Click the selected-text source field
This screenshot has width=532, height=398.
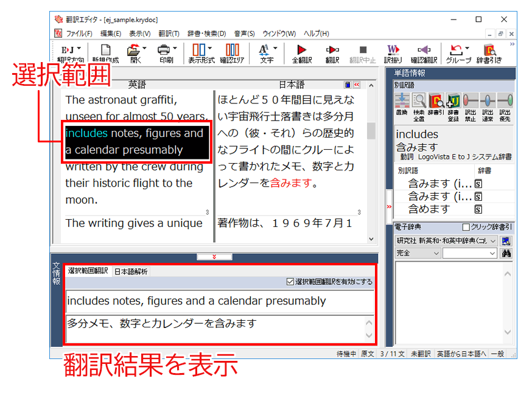(220, 301)
